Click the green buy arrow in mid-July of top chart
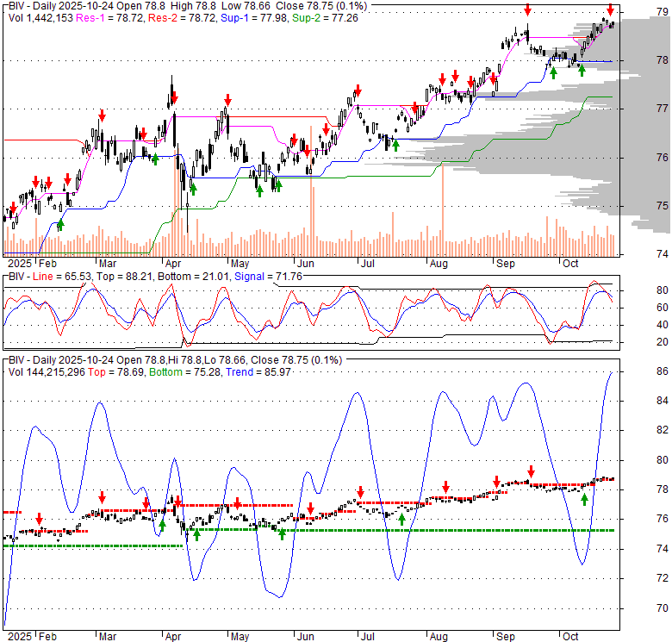The height and width of the screenshot is (642, 672). 395,146
